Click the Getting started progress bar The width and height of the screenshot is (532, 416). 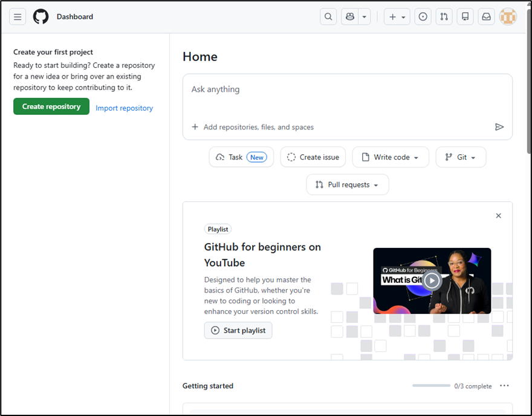pos(431,385)
